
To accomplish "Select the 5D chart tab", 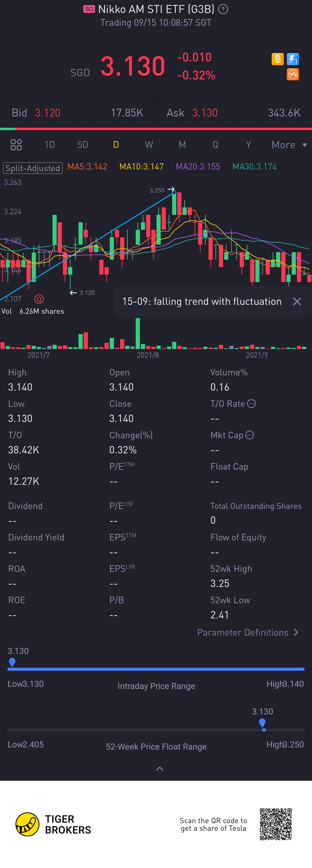I will (83, 145).
